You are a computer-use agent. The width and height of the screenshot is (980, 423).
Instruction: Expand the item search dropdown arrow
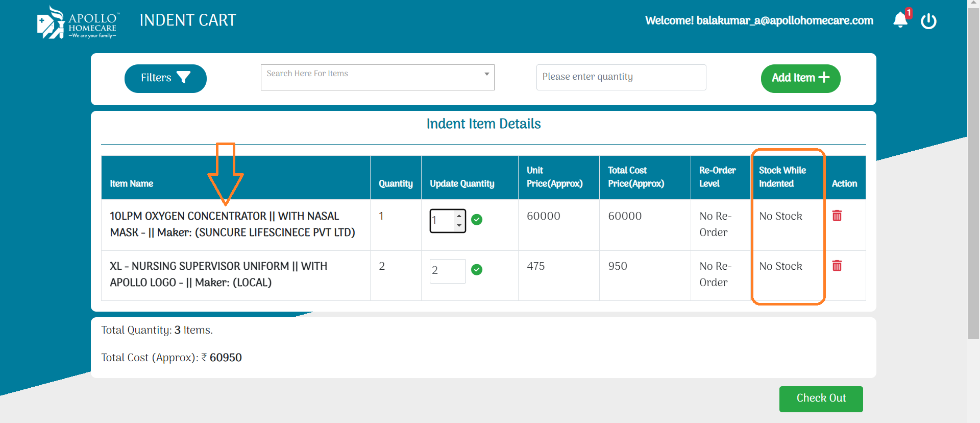click(486, 74)
